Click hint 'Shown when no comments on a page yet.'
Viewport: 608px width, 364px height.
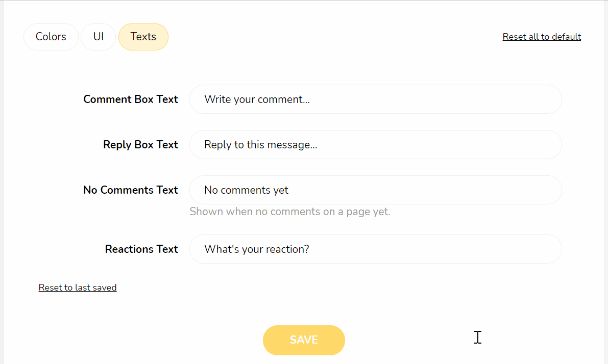point(289,212)
